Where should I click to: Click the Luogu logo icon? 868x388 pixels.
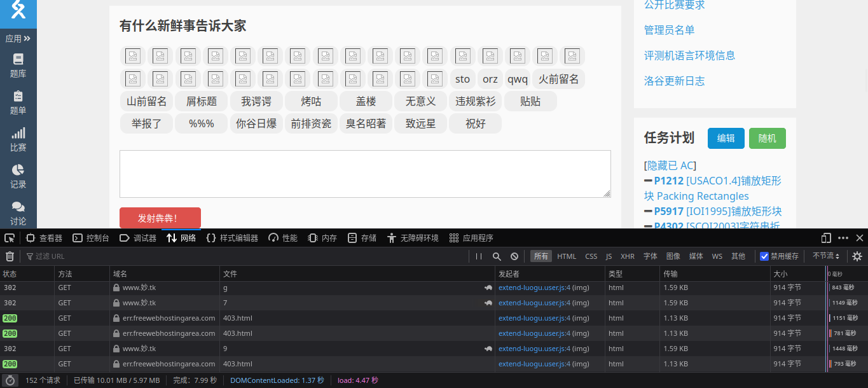click(18, 10)
